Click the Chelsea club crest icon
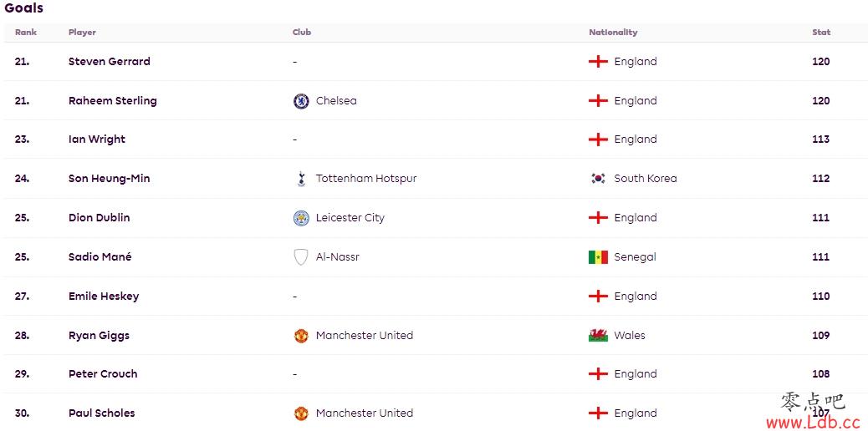The image size is (868, 431). coord(300,101)
